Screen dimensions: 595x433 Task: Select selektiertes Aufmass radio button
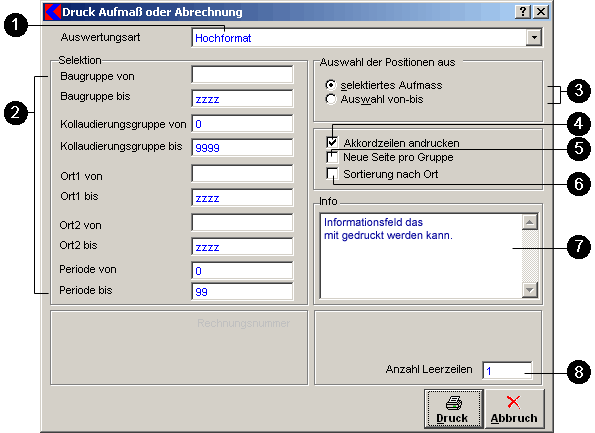[x=331, y=85]
